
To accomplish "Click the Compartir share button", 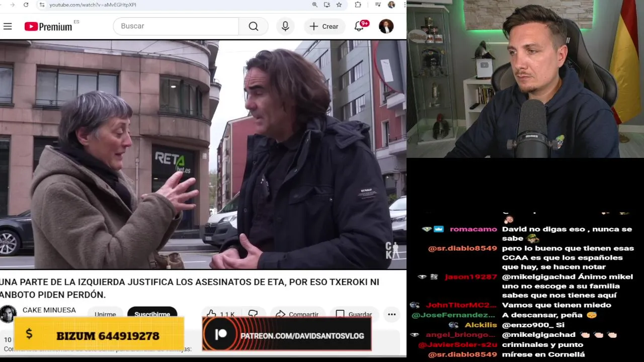I will (x=297, y=314).
